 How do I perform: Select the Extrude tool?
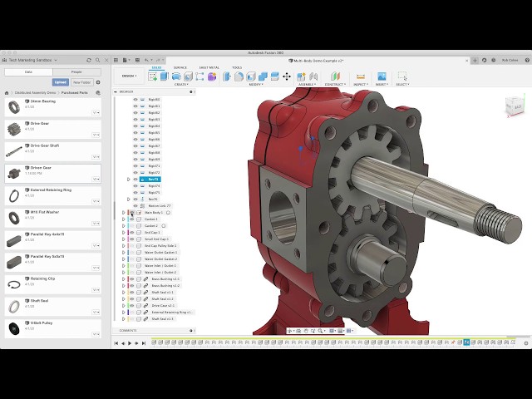pos(165,76)
